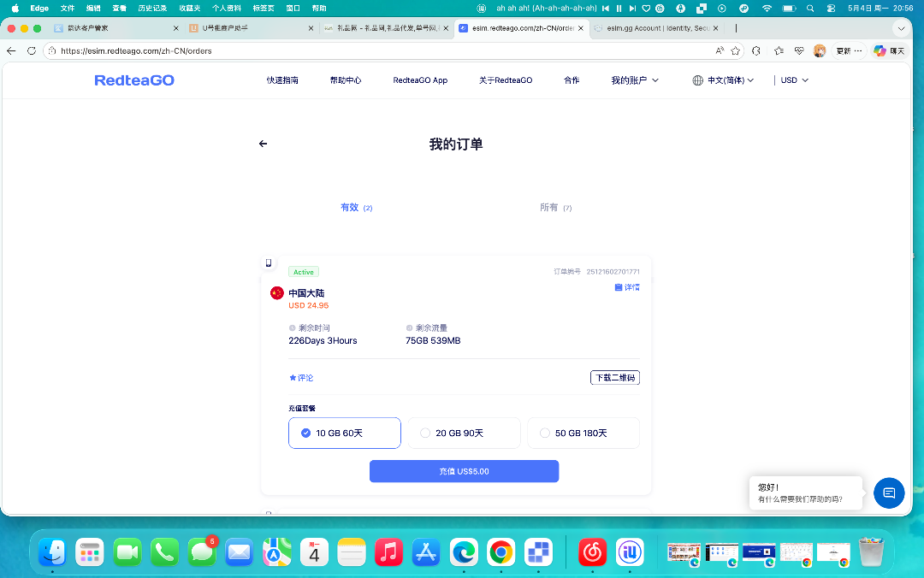The height and width of the screenshot is (578, 924).
Task: Open the RedteaGO App nav link
Action: pos(420,80)
